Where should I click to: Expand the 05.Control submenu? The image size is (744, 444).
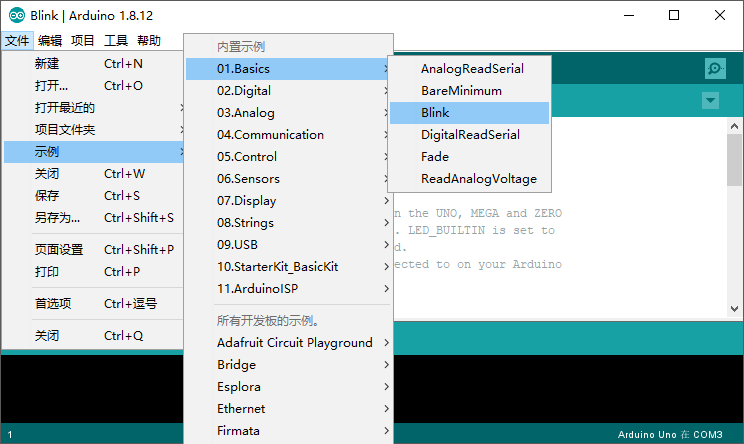coord(288,157)
